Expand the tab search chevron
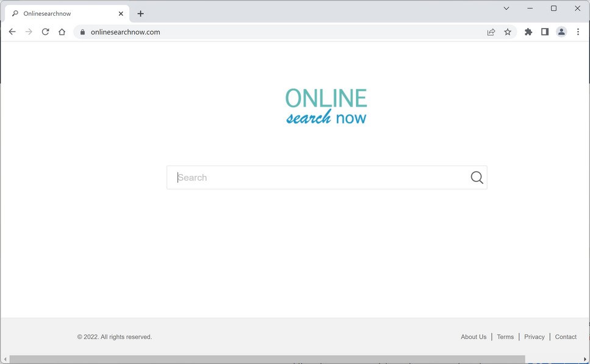Viewport: 590px width, 364px height. tap(506, 9)
